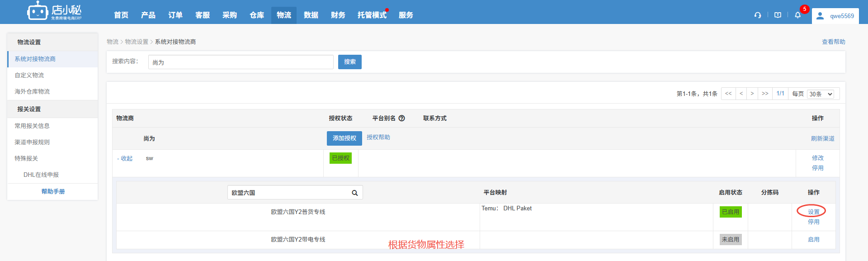Go to previous page with < button

[741, 94]
